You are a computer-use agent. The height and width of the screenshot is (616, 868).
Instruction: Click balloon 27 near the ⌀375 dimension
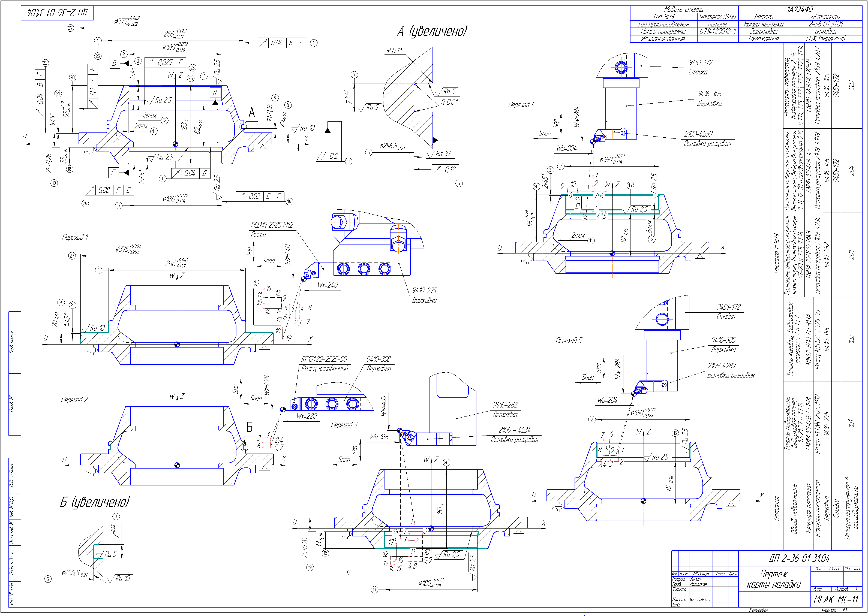pyautogui.click(x=70, y=28)
